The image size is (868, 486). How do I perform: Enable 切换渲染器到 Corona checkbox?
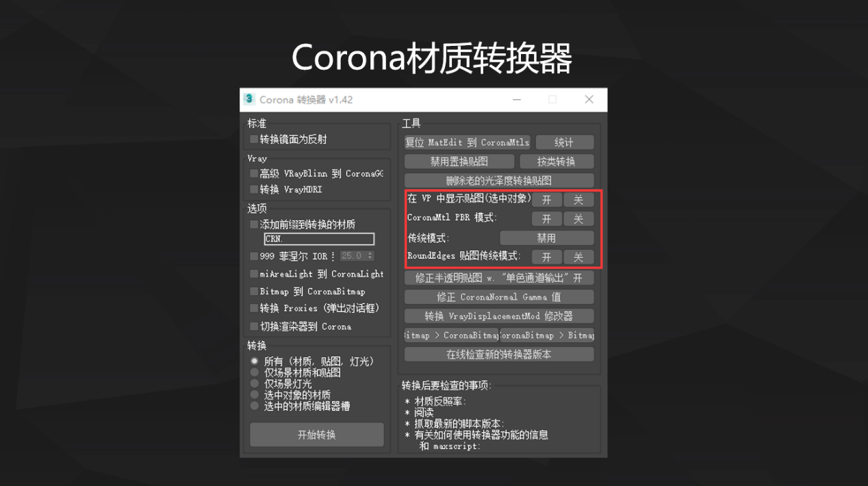click(x=254, y=327)
